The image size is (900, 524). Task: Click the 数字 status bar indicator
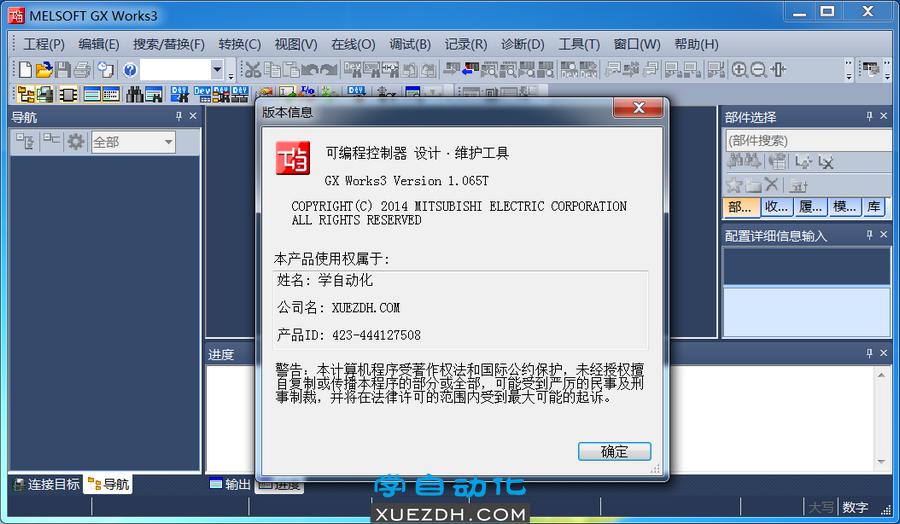coord(855,507)
